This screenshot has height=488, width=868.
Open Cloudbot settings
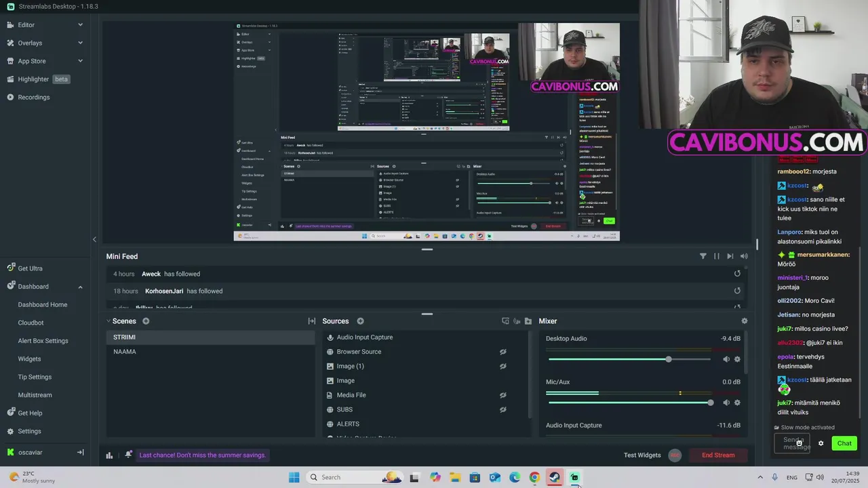(31, 323)
